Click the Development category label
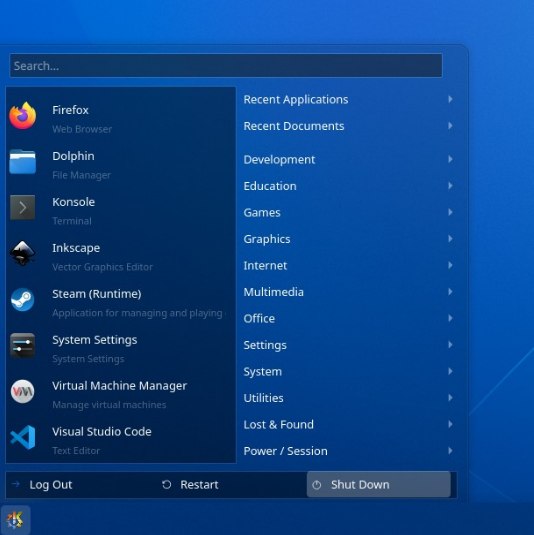534x535 pixels. [279, 160]
